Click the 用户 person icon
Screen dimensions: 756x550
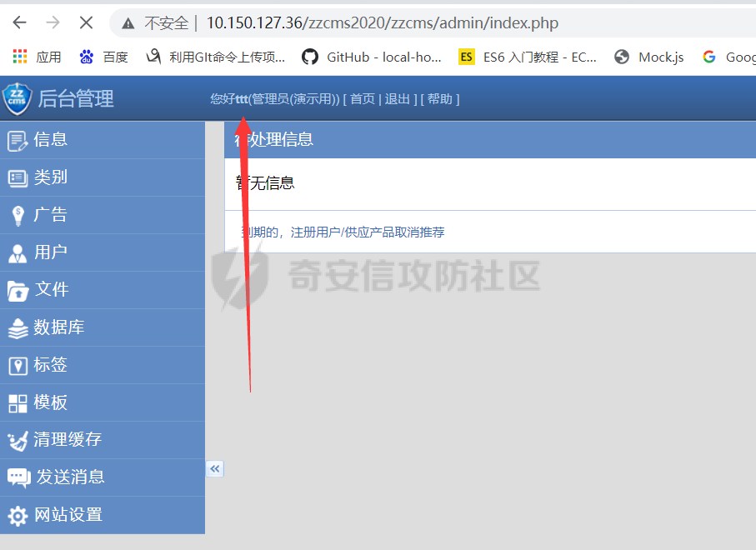click(18, 253)
